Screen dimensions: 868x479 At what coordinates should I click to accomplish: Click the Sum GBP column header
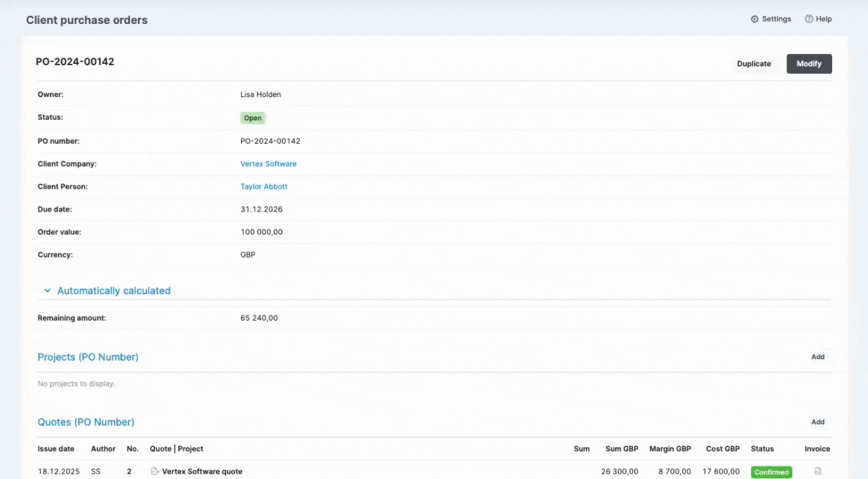click(x=621, y=449)
